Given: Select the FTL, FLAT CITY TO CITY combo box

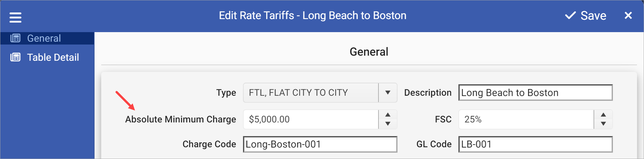Looking at the screenshot, I should coord(310,93).
